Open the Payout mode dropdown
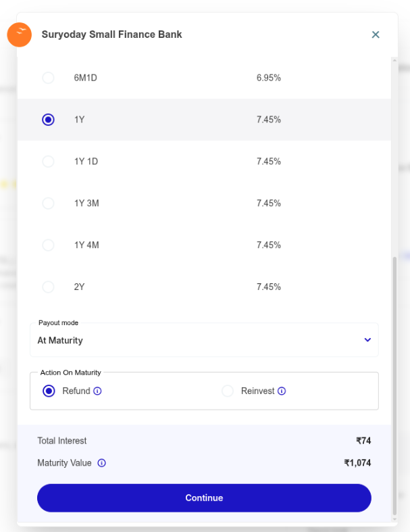The width and height of the screenshot is (410, 532). tap(204, 340)
